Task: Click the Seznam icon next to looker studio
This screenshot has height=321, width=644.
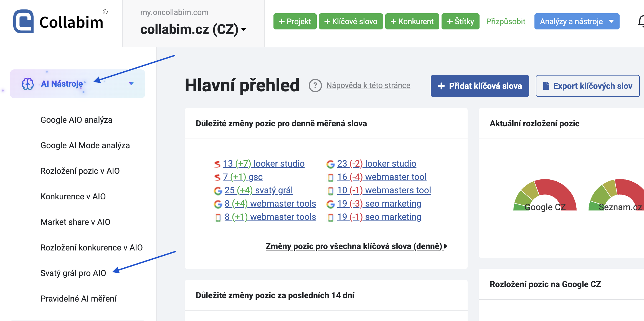Action: click(x=217, y=164)
